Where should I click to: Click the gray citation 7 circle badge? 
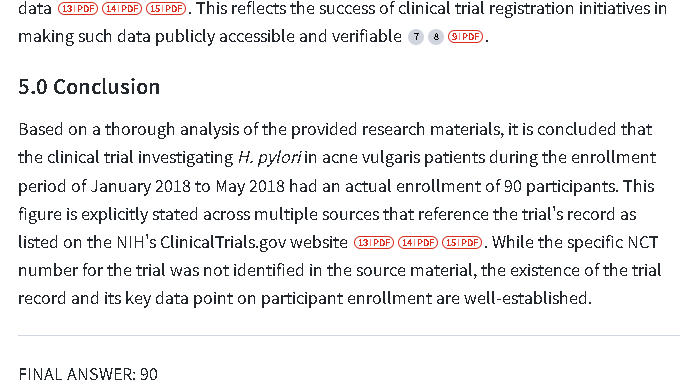(416, 37)
